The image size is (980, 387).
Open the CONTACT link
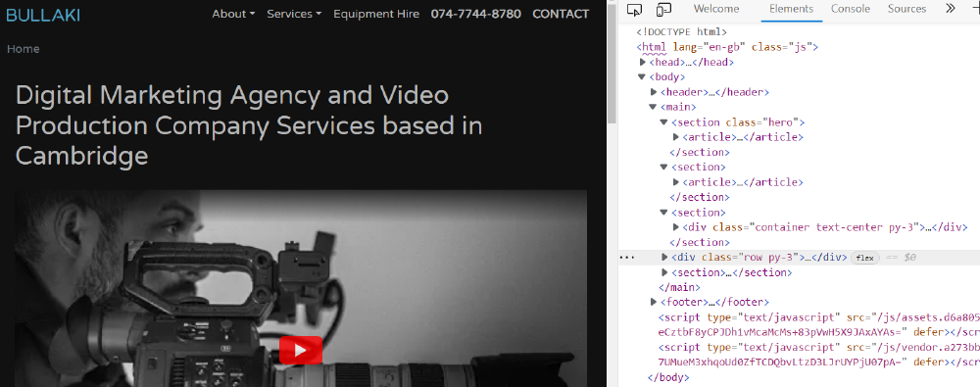561,14
